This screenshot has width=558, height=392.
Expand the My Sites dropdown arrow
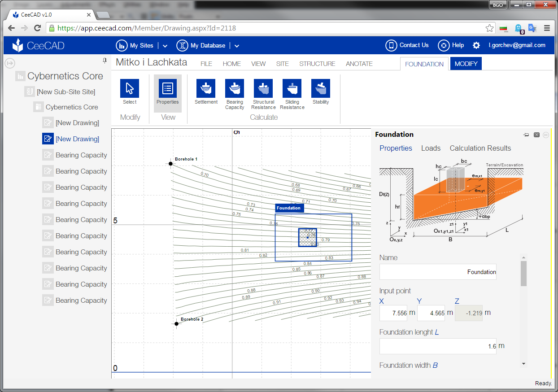click(165, 46)
